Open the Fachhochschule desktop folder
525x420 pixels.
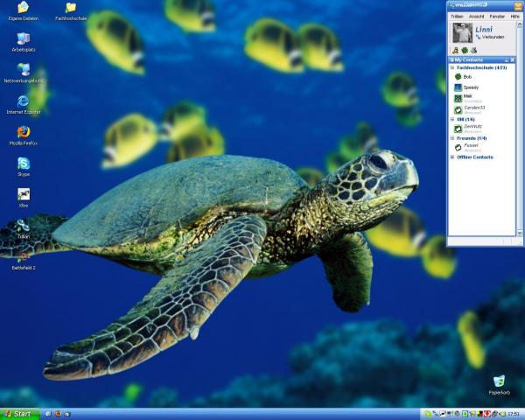(71, 10)
